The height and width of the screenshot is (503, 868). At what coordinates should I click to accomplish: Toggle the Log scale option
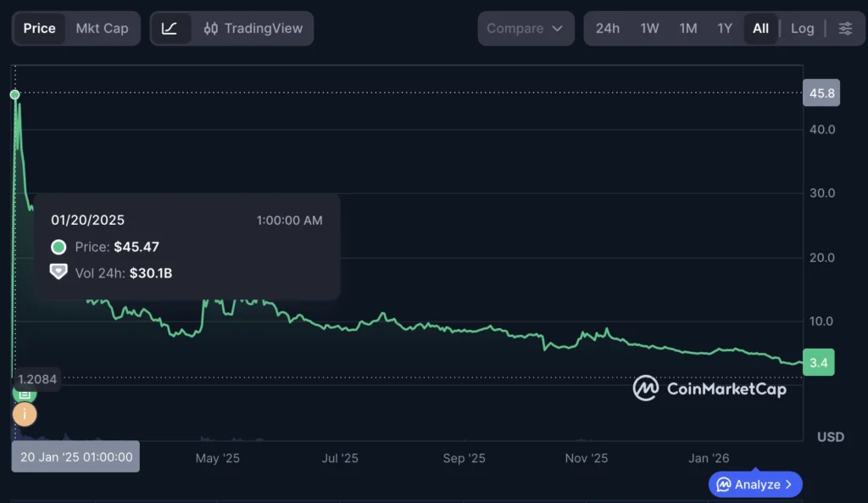click(x=802, y=28)
